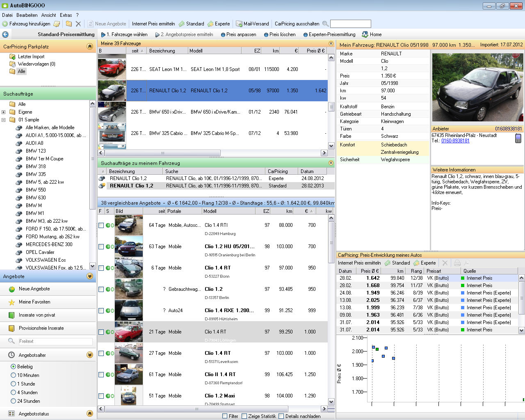Image resolution: width=525 pixels, height=420 pixels.
Task: Open the Extras menu
Action: (66, 15)
